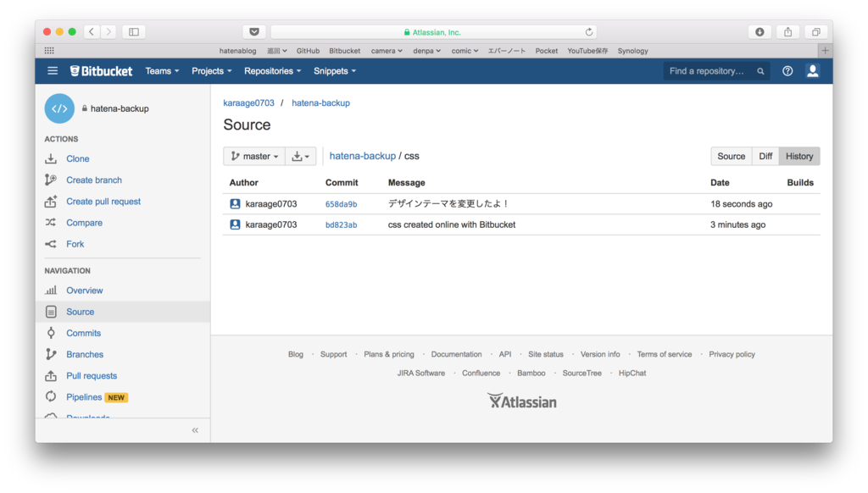The height and width of the screenshot is (493, 868).
Task: Collapse the sidebar with double chevron
Action: click(x=195, y=430)
